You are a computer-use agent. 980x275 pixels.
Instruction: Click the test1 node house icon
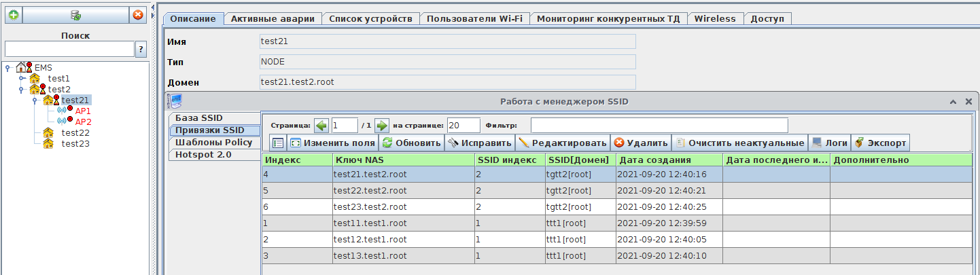pos(35,78)
